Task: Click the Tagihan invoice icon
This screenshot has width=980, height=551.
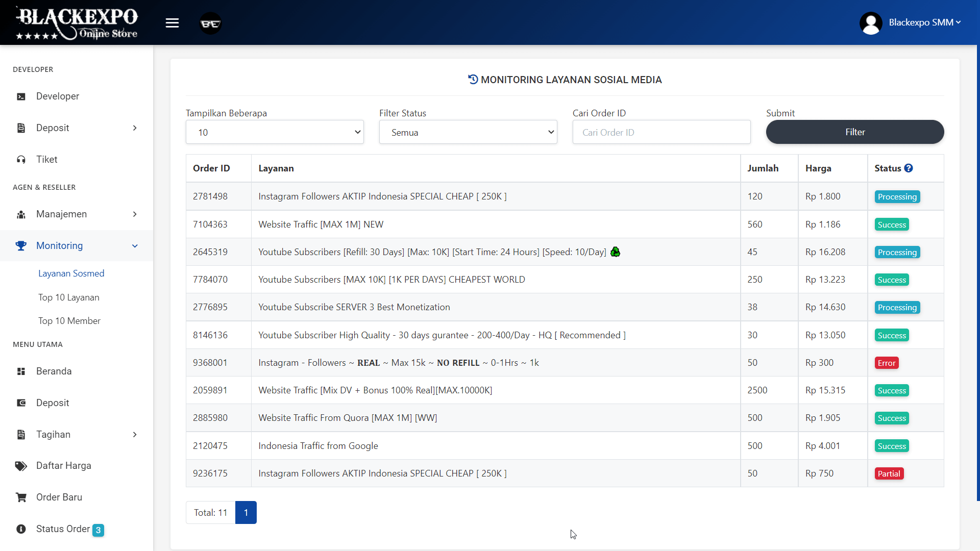Action: click(21, 434)
